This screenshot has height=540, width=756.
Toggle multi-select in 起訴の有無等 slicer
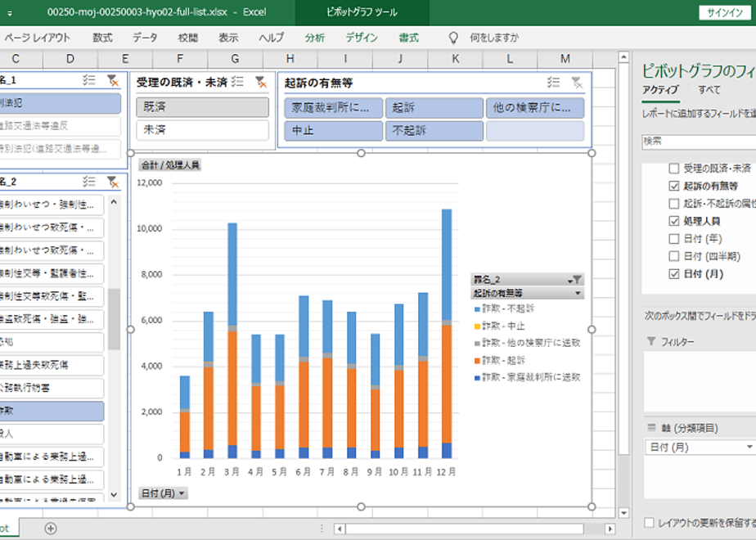pos(553,83)
